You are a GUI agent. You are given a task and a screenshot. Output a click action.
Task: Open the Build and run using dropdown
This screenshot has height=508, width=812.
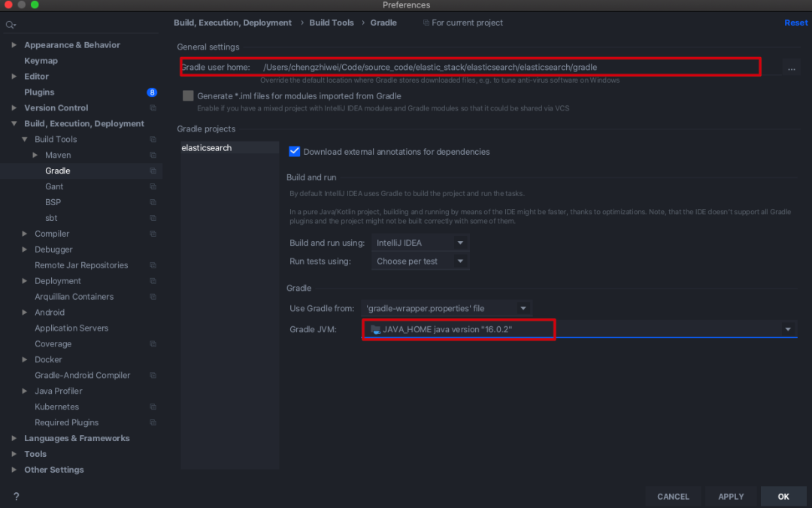420,243
